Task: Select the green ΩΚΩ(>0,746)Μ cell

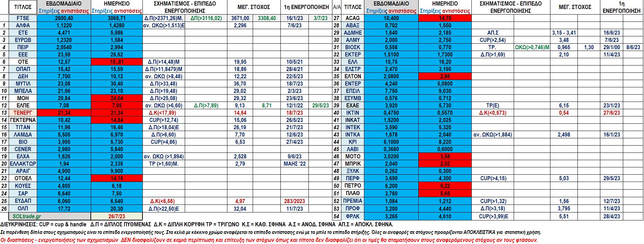Action: [x=532, y=47]
